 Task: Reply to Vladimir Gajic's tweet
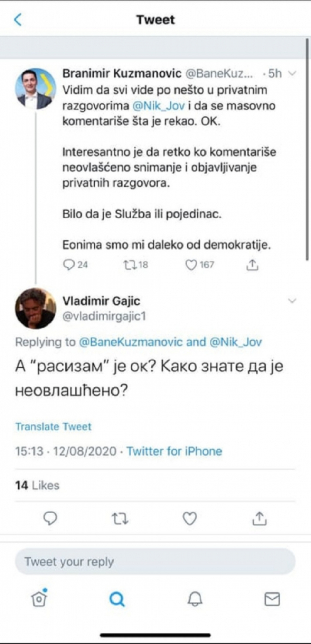[x=50, y=518]
